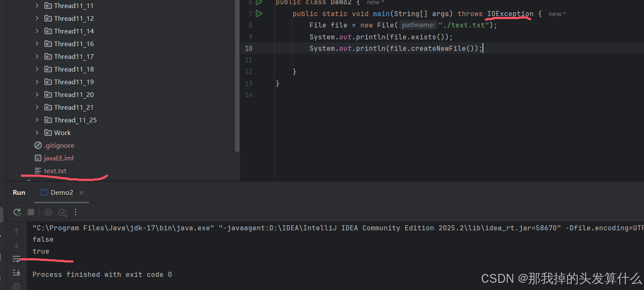The height and width of the screenshot is (290, 644).
Task: Open more actions in Run toolbar
Action: [x=76, y=212]
